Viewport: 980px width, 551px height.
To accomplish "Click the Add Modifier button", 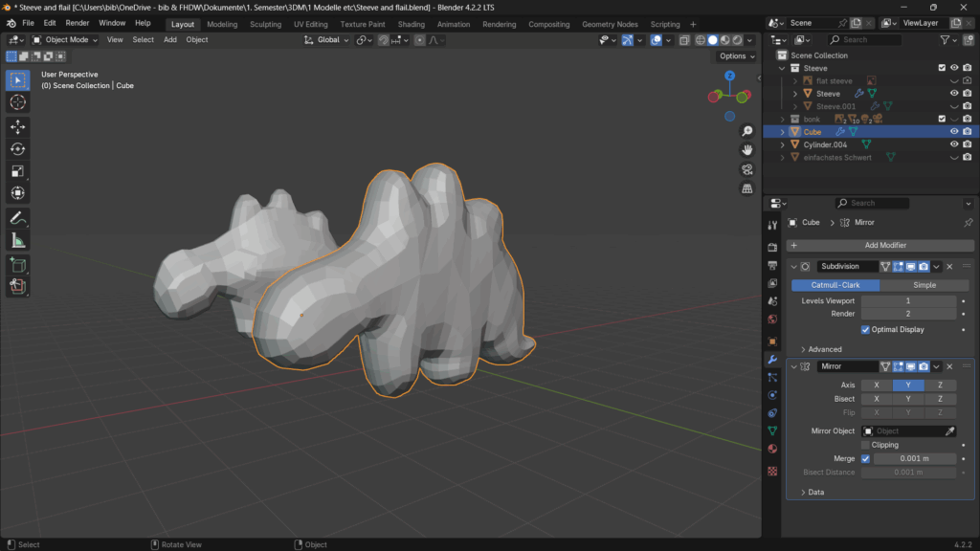I will pyautogui.click(x=880, y=246).
